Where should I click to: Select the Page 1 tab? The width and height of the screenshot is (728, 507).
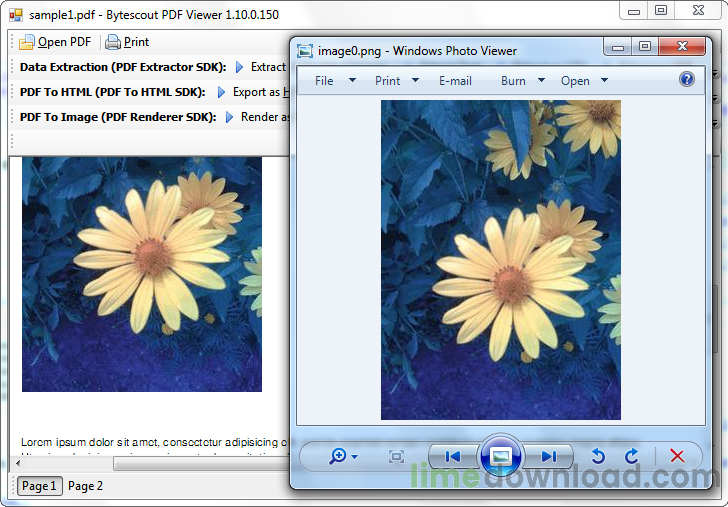click(39, 486)
